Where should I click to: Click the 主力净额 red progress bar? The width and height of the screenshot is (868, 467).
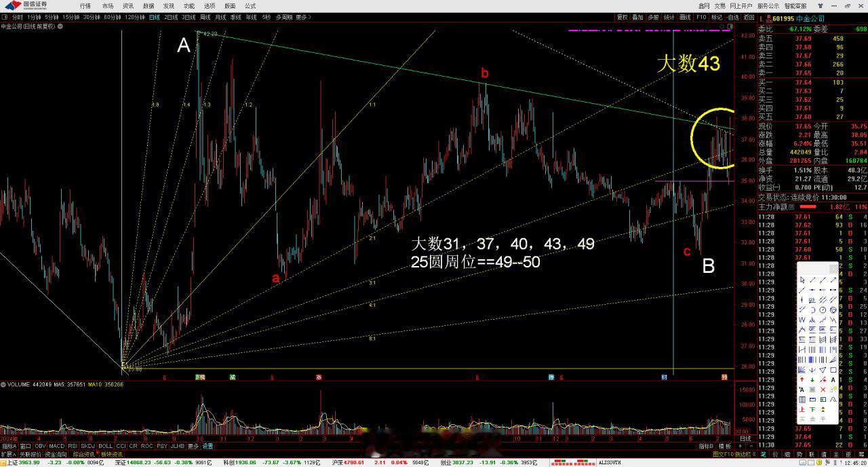(x=808, y=206)
